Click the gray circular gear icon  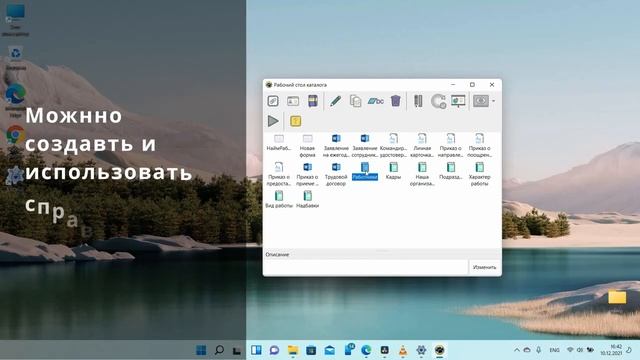click(438, 101)
